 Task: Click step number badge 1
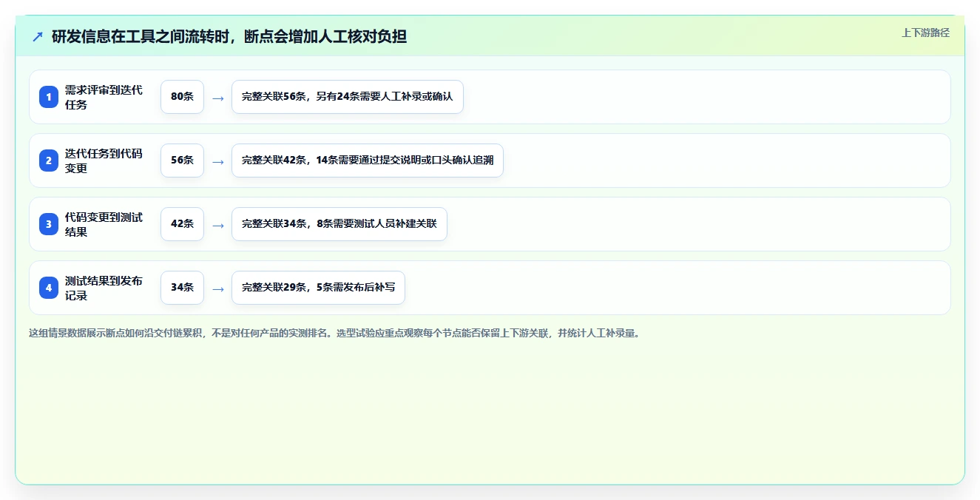coord(49,97)
